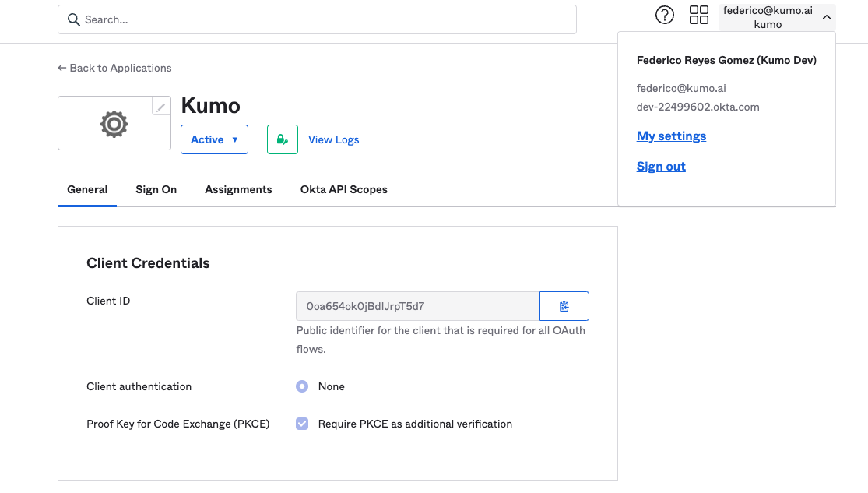Click the Client ID value field

[418, 306]
